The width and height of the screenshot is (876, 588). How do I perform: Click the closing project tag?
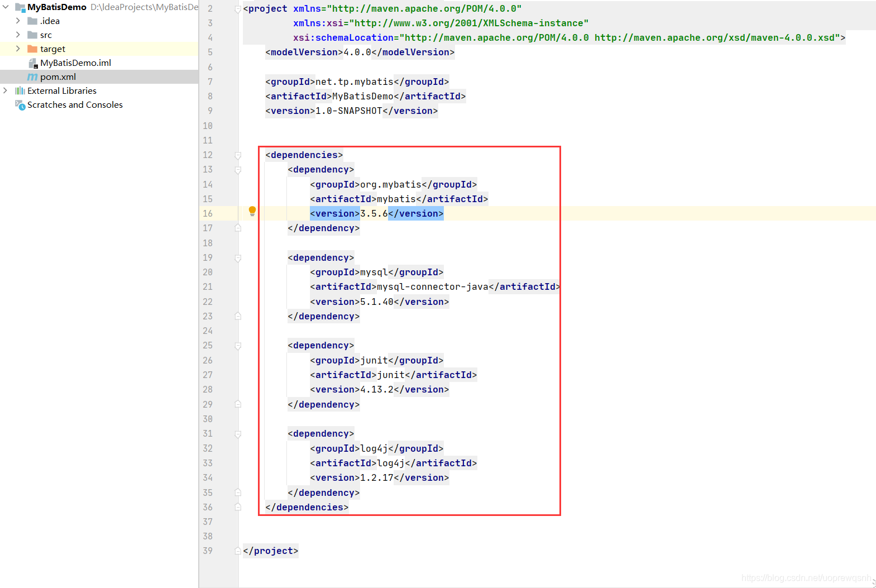271,551
